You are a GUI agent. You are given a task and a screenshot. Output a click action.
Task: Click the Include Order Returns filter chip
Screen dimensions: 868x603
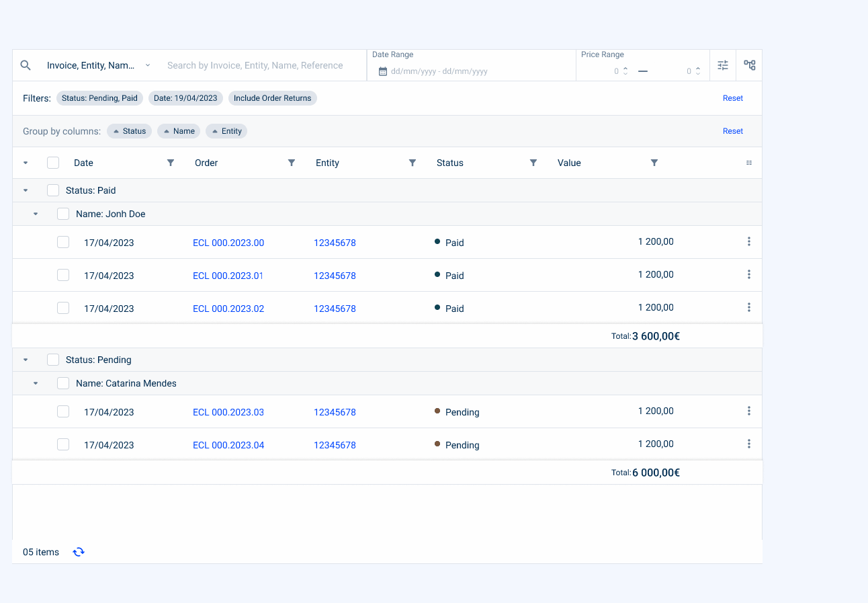273,98
